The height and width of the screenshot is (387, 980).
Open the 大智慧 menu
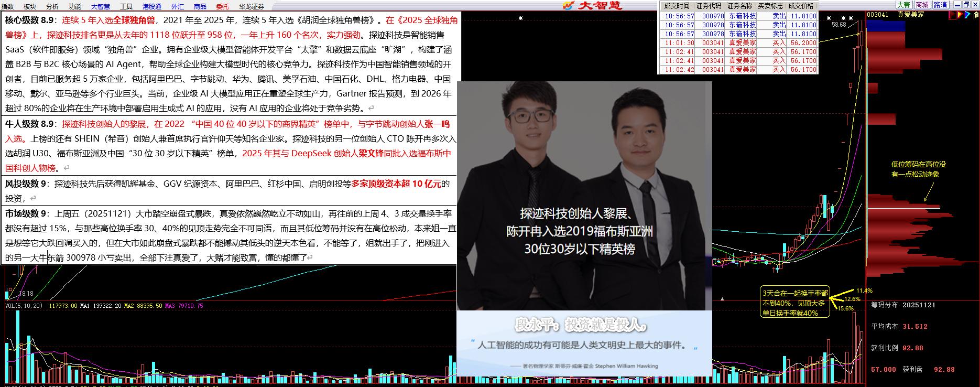pyautogui.click(x=101, y=6)
